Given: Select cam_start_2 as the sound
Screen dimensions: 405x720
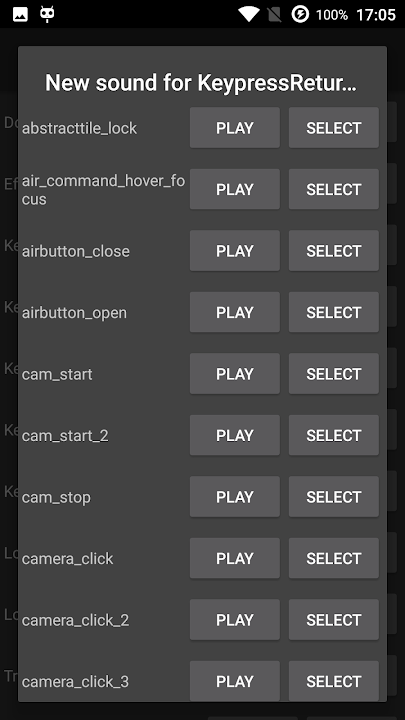Looking at the screenshot, I should click(x=334, y=435).
